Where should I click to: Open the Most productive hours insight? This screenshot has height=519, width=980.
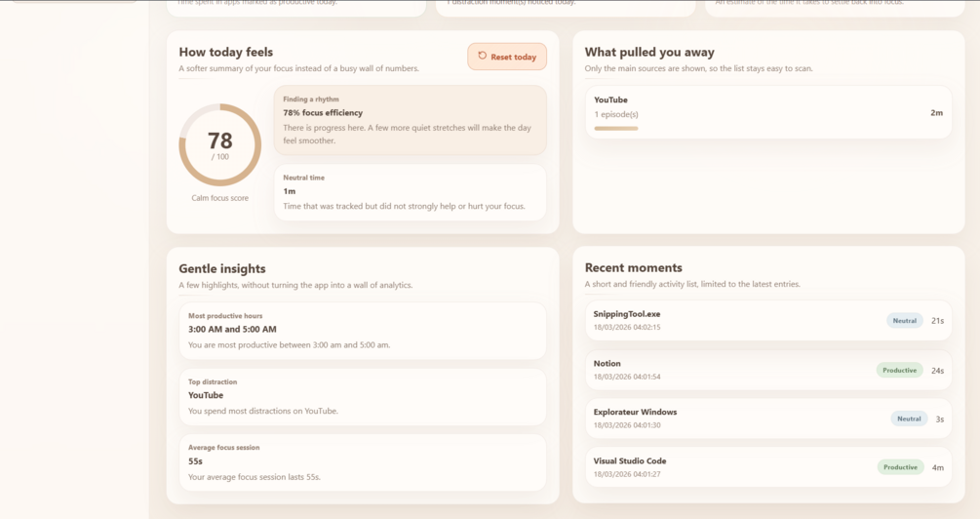(x=362, y=331)
